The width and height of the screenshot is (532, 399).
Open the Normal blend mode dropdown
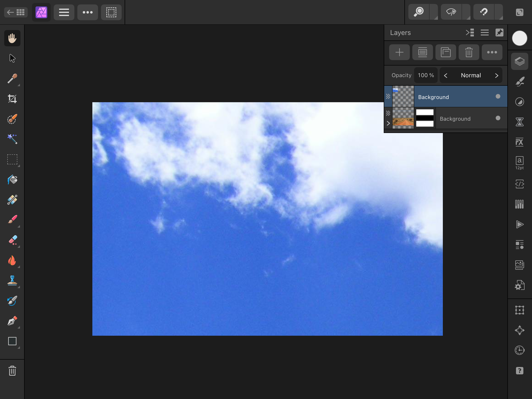(471, 75)
